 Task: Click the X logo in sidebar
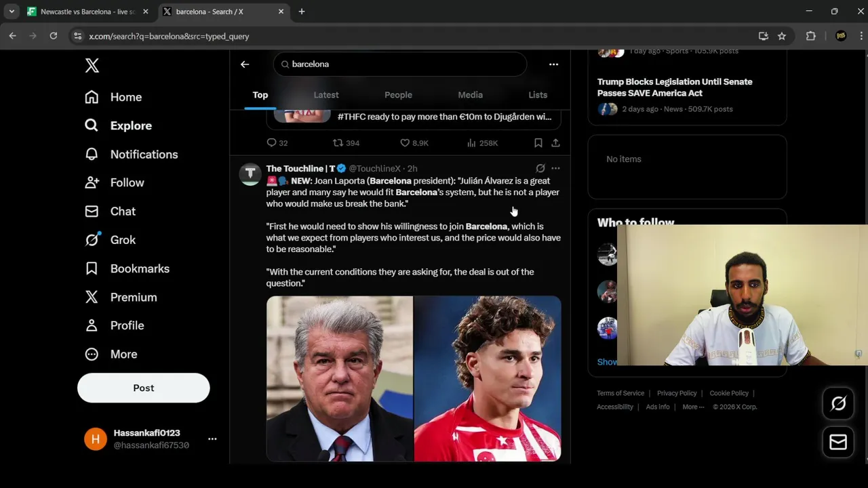tap(92, 65)
